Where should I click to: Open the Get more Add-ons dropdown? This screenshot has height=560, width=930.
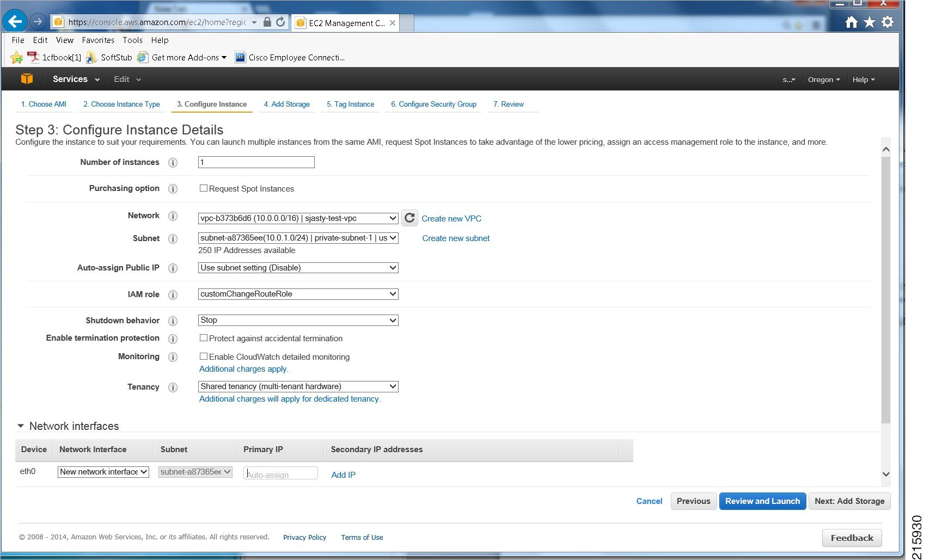tap(182, 57)
